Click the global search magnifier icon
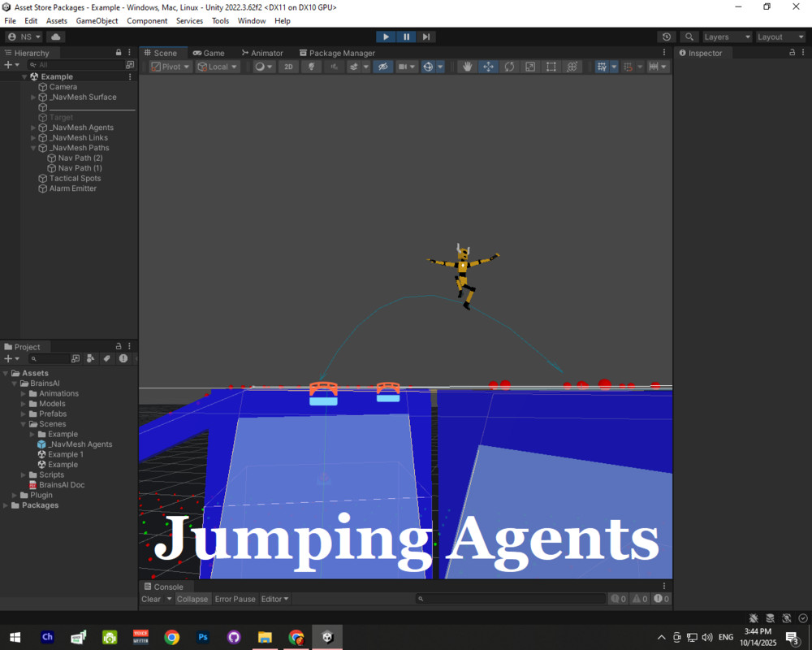This screenshot has width=812, height=650. click(689, 37)
